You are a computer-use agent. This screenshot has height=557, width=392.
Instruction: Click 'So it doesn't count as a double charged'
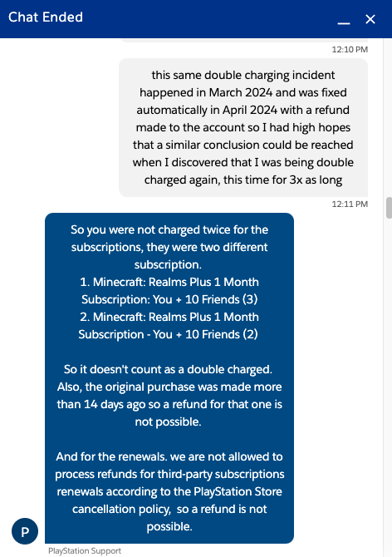[168, 369]
